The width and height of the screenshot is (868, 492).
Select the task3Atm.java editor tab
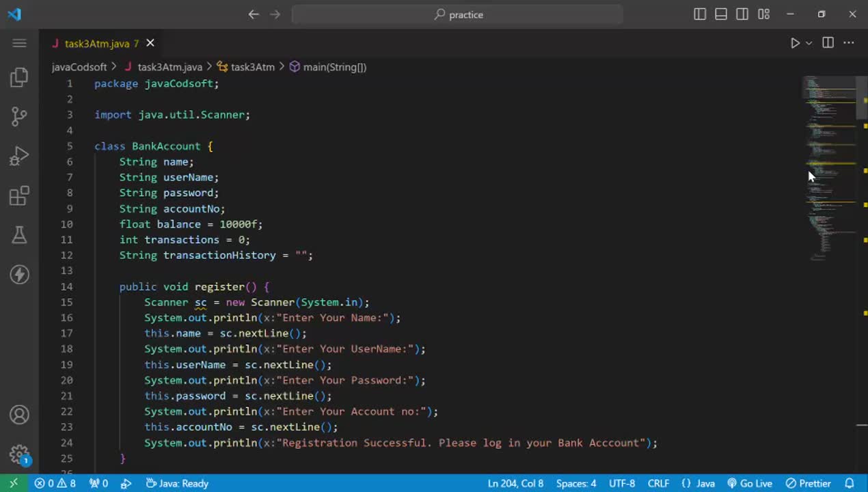click(96, 43)
